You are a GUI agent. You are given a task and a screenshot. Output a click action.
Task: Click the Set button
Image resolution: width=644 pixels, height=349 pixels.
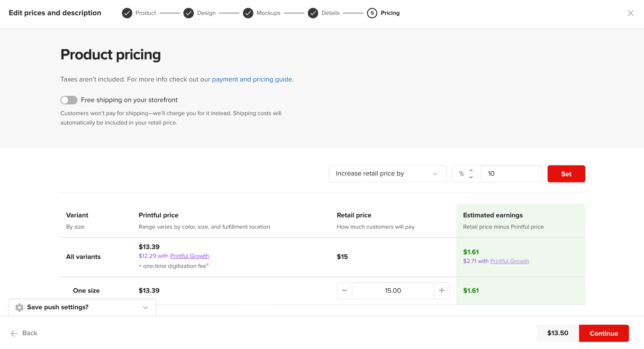tap(566, 174)
